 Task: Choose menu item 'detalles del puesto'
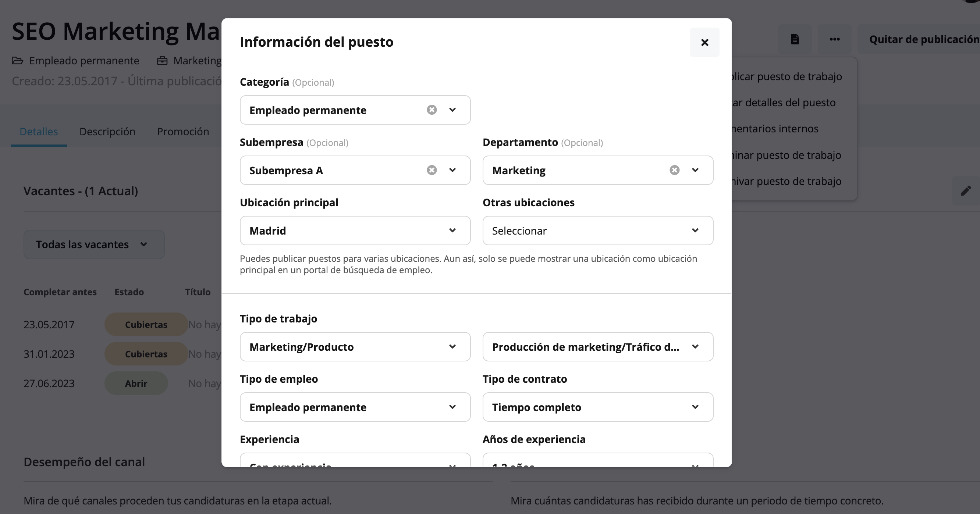[x=784, y=103]
